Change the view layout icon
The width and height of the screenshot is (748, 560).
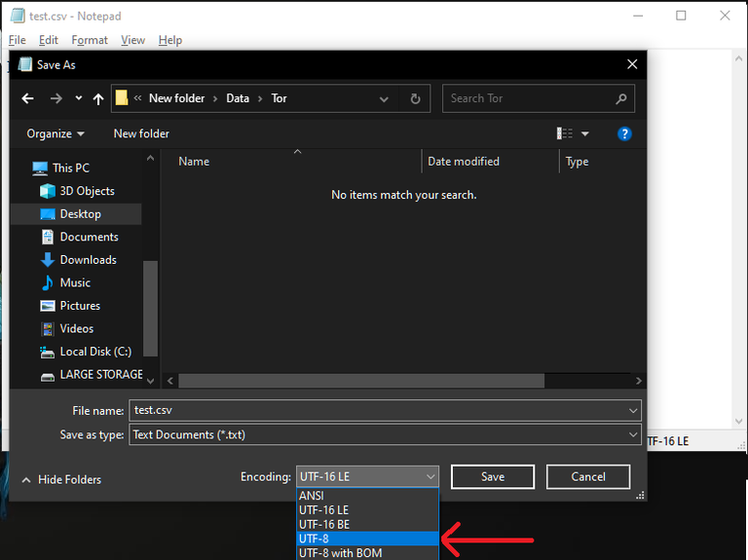pyautogui.click(x=564, y=133)
